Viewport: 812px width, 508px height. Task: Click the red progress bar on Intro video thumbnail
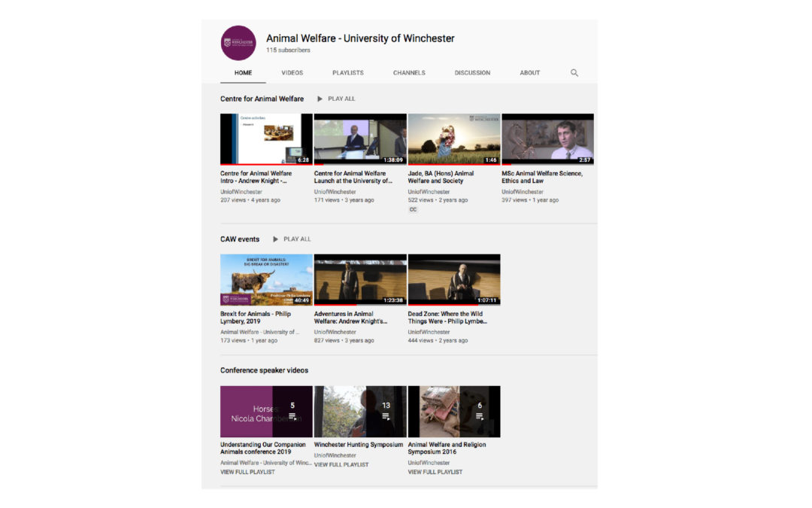[266, 164]
